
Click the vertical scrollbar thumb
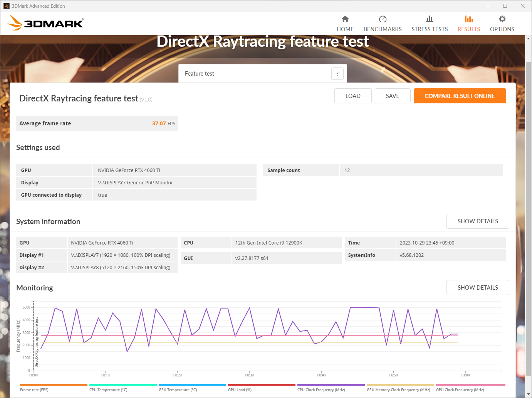tap(528, 218)
